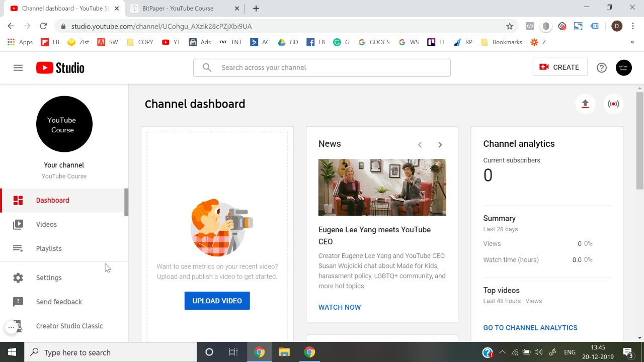This screenshot has width=644, height=362.
Task: Open the GDOCS bookmark
Action: (374, 42)
